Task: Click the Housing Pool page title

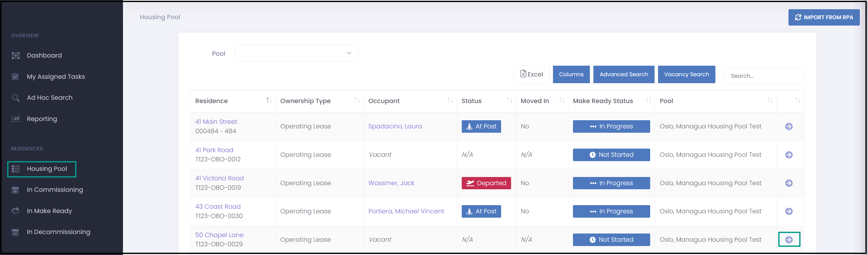Action: tap(160, 17)
